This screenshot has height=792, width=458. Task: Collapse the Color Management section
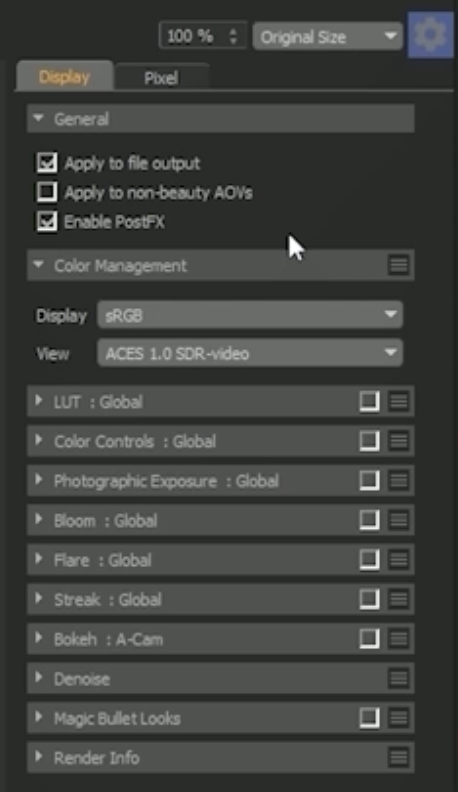pos(38,265)
